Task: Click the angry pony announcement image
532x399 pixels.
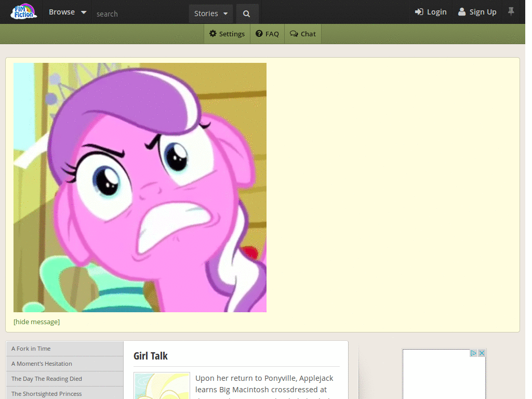Action: (x=140, y=187)
